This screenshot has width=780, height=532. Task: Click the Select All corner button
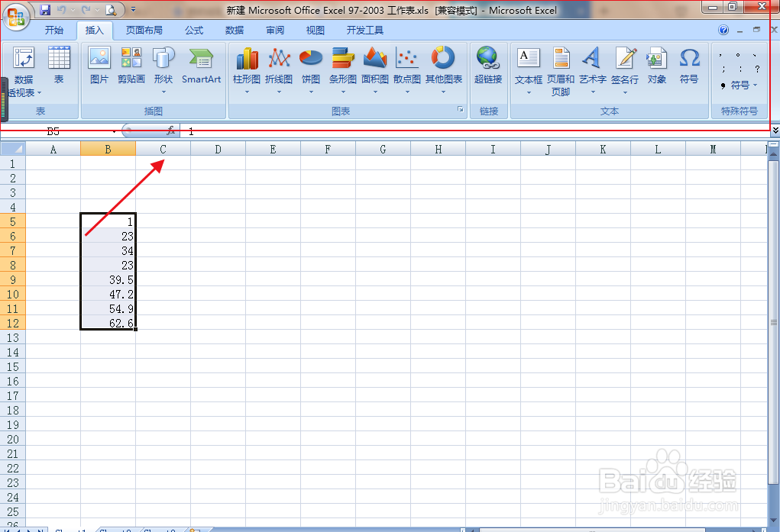click(12, 149)
